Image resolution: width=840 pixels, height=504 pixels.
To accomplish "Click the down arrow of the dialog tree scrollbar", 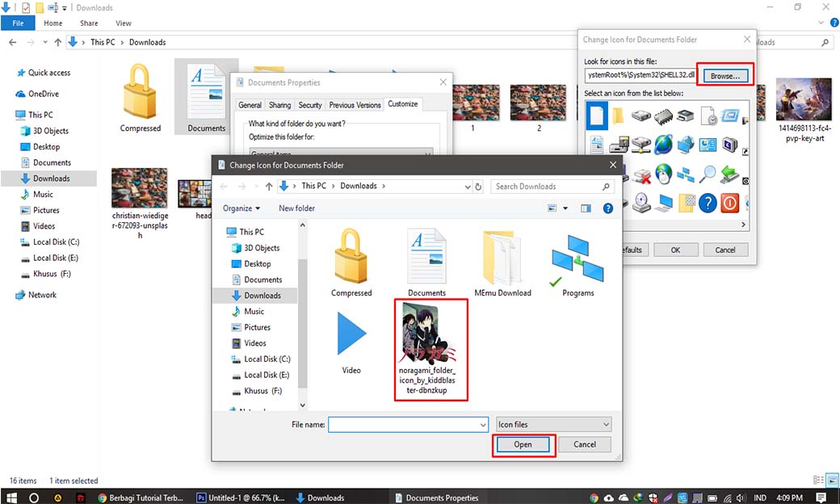I will pos(302,405).
